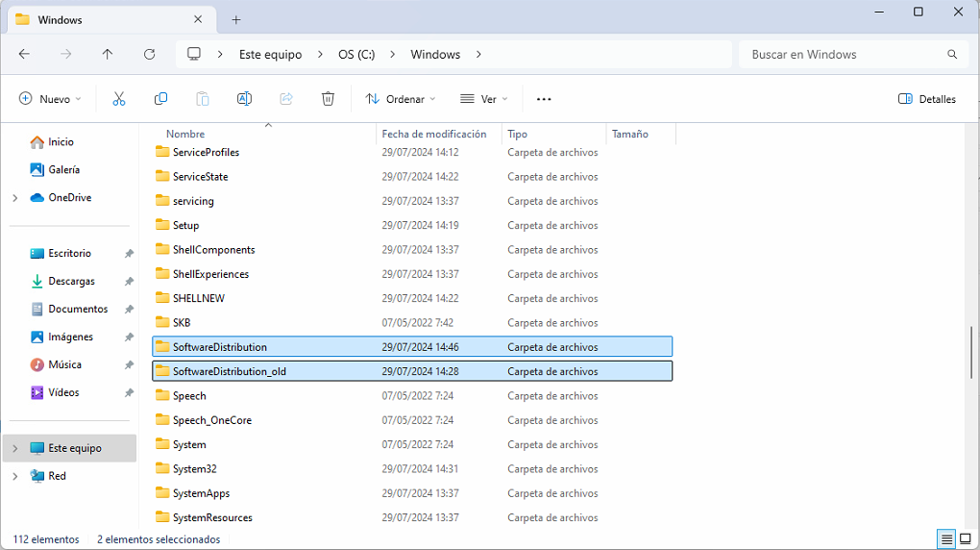The width and height of the screenshot is (980, 550).
Task: Toggle the Detalles pane button
Action: [927, 99]
